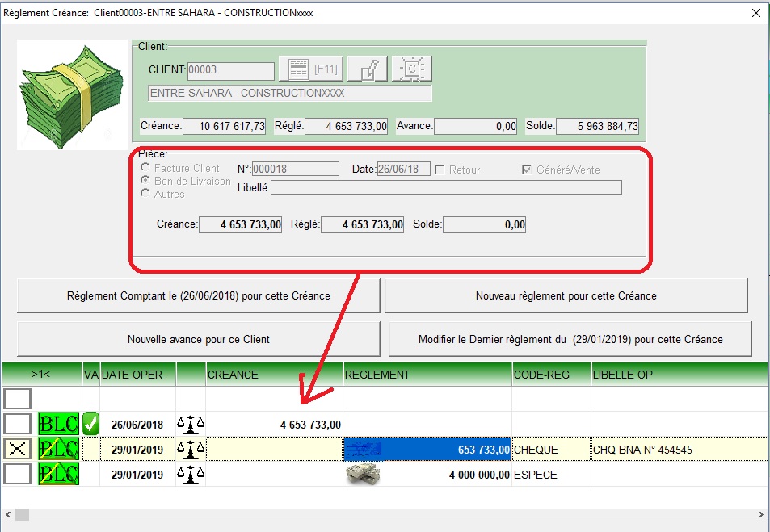Click Nouveau règlement pour cette Créance
Image resolution: width=770 pixels, height=532 pixels.
pos(566,296)
